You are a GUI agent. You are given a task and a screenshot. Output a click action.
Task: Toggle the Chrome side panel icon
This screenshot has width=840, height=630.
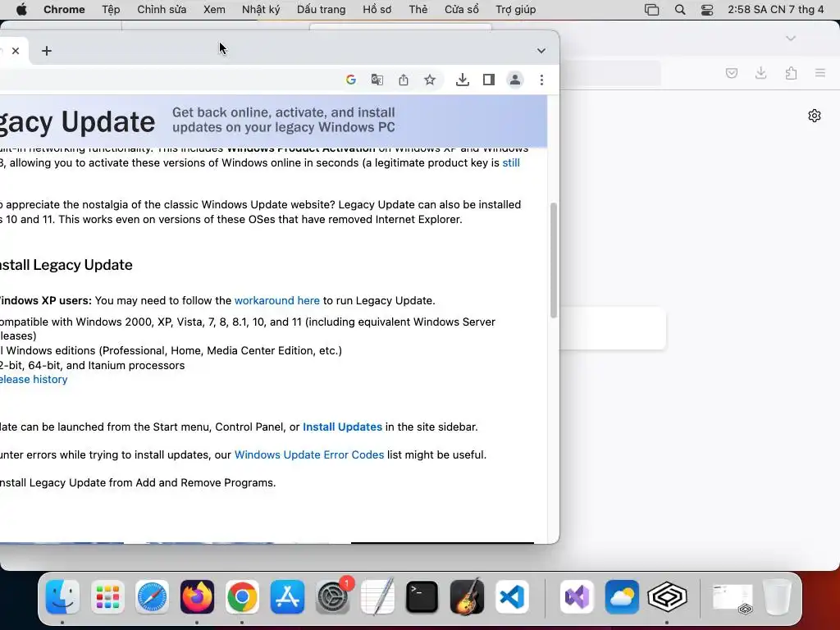coord(489,80)
